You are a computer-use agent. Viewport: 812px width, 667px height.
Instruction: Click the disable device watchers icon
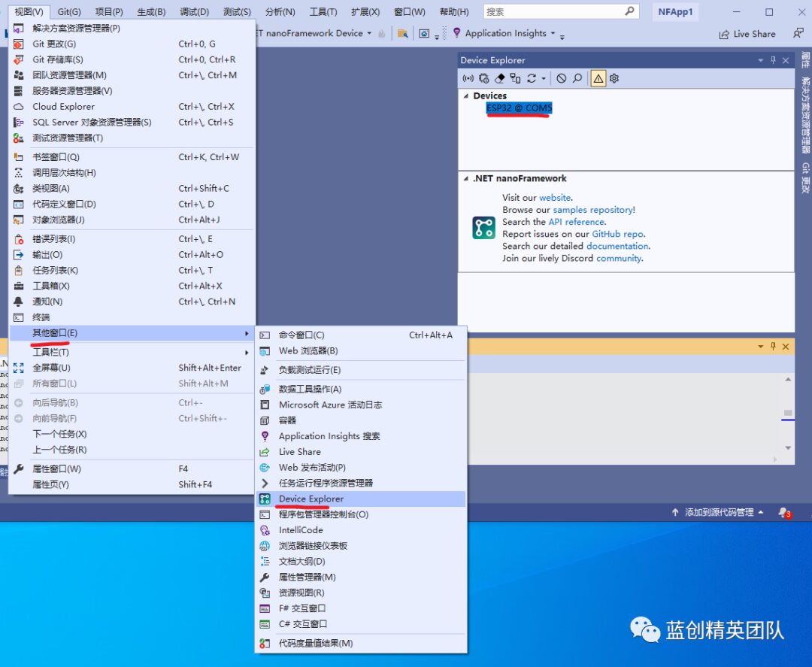pos(562,78)
